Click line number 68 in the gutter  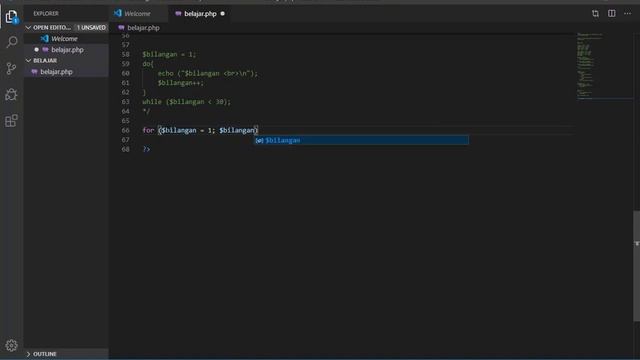[125, 149]
